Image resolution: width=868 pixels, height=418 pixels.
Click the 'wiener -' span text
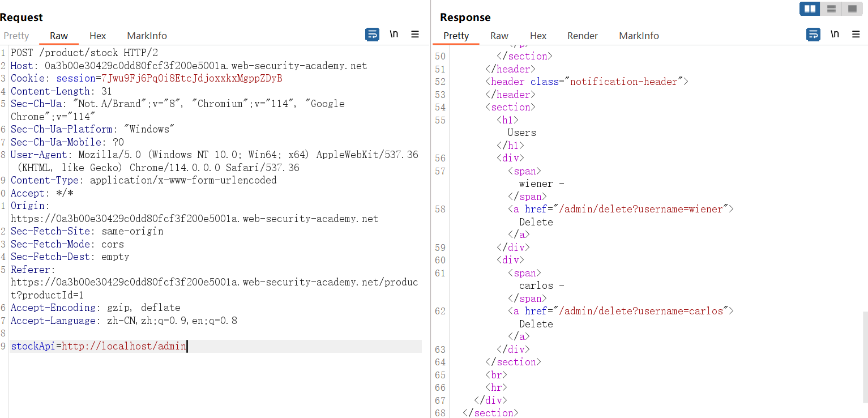click(x=541, y=184)
